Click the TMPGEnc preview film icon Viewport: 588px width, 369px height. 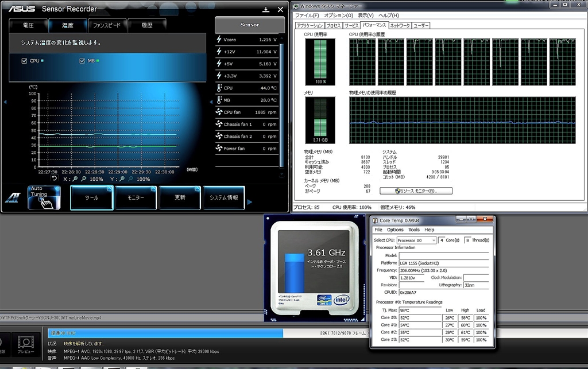pos(25,343)
